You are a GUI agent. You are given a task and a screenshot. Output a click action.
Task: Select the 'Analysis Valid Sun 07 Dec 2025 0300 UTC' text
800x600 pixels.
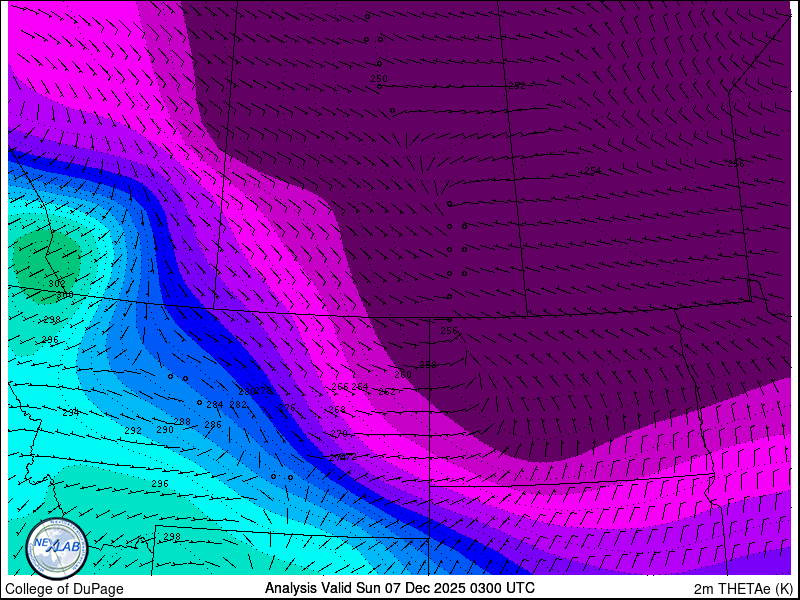pos(400,587)
